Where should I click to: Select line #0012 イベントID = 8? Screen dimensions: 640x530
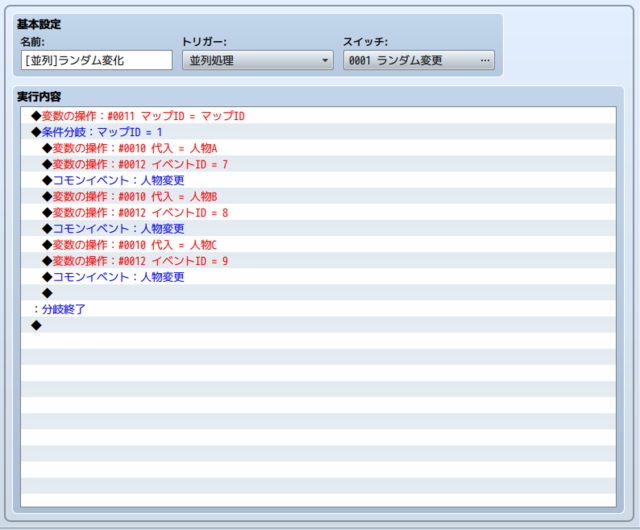coord(318,212)
